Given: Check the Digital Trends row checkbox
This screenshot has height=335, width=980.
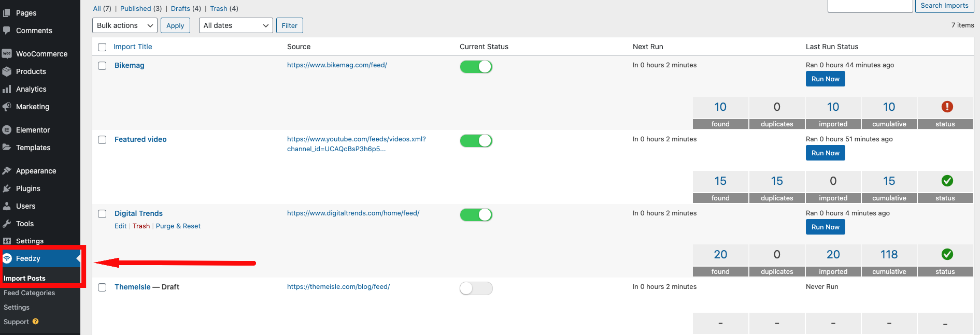Looking at the screenshot, I should [x=102, y=214].
